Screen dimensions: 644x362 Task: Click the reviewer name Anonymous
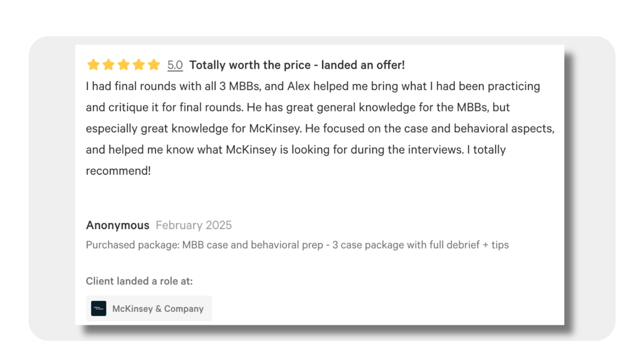118,225
